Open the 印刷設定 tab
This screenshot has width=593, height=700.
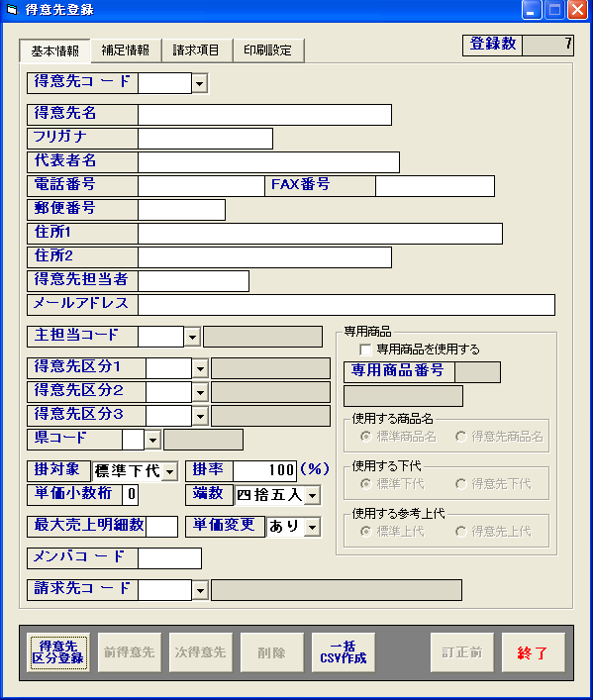(x=268, y=50)
